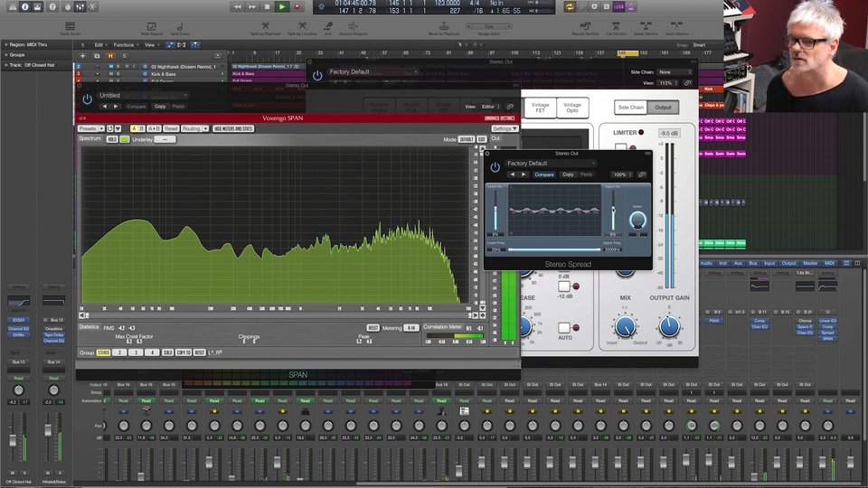Click the Track Zoom toolbar icon
Viewport: 868px width, 488px height.
tap(71, 26)
